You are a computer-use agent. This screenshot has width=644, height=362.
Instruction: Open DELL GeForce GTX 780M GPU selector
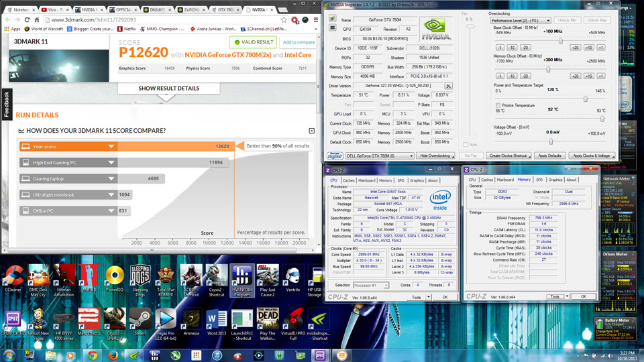(380, 156)
